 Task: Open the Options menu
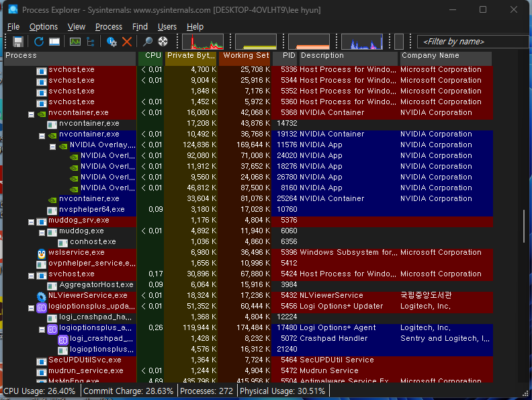tap(44, 27)
